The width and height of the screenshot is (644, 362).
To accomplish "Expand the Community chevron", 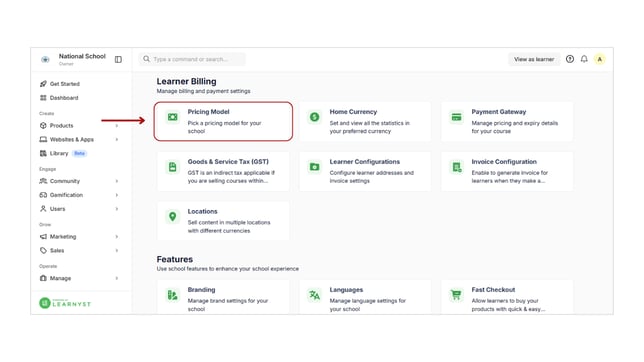I will point(117,181).
